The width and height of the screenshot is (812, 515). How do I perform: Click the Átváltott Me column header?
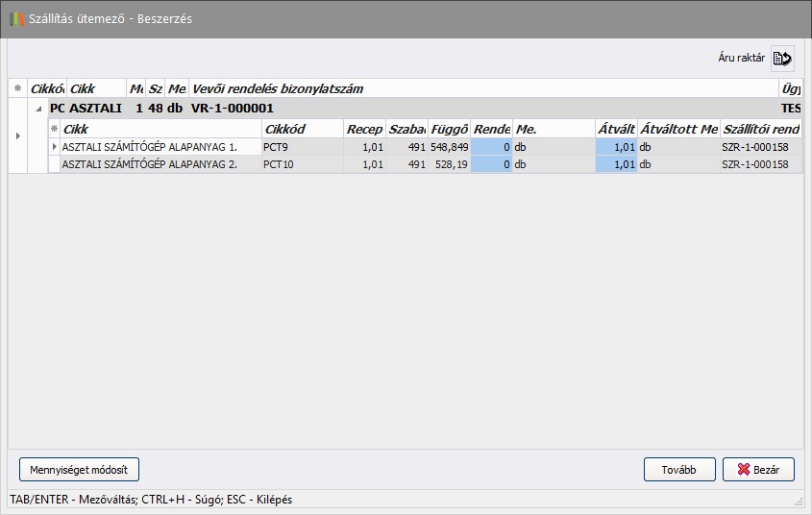[x=678, y=129]
